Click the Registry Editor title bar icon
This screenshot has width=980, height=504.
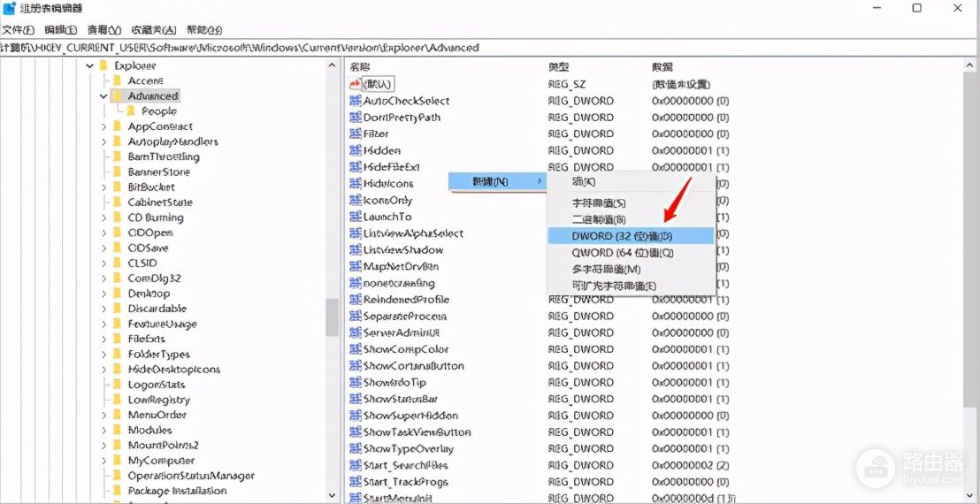[8, 8]
